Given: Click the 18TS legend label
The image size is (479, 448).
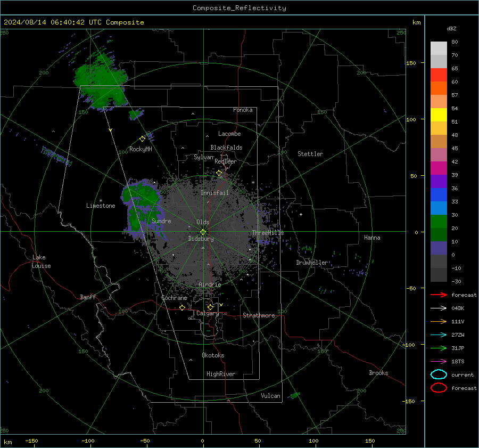Looking at the screenshot, I should pos(458,362).
